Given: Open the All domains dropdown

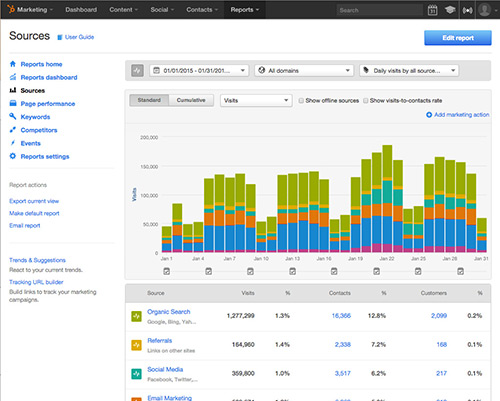Looking at the screenshot, I should [304, 71].
